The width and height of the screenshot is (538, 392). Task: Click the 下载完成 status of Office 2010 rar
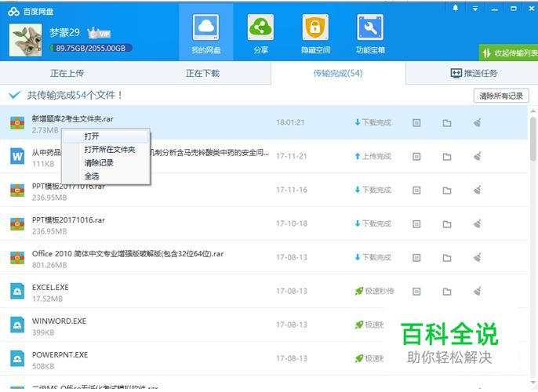click(x=373, y=257)
